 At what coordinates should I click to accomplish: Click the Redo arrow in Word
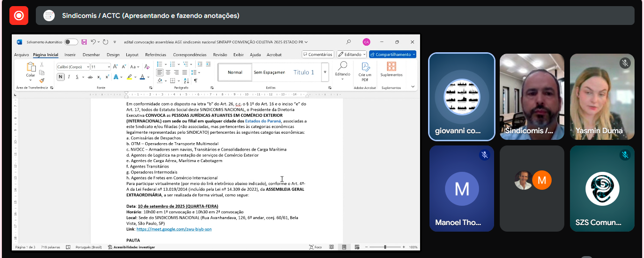click(x=106, y=42)
